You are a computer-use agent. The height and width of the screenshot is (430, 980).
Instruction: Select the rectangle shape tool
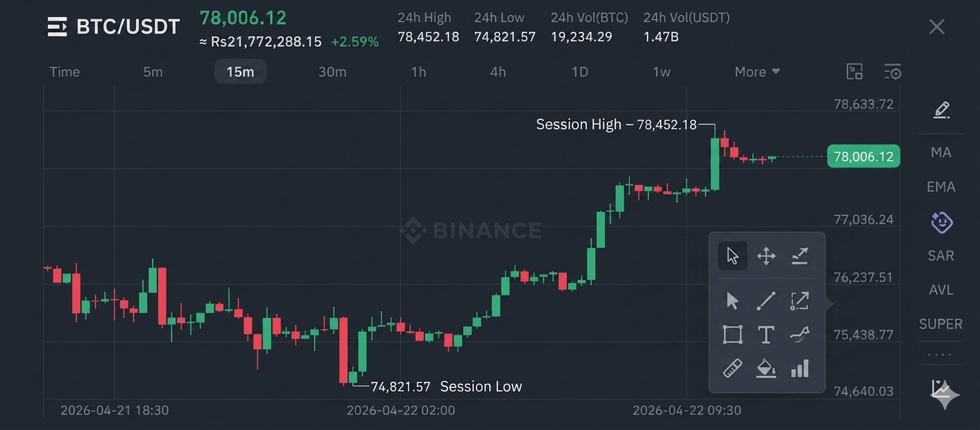click(732, 334)
